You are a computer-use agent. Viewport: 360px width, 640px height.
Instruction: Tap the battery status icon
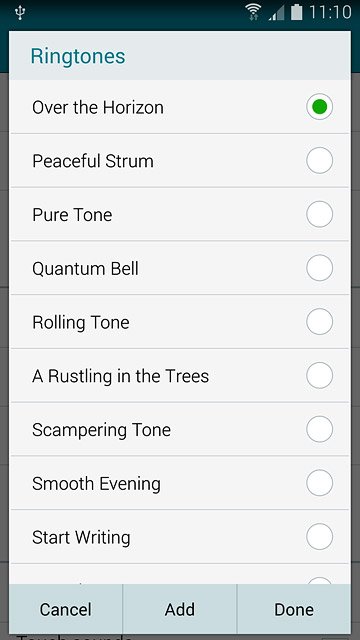[296, 12]
